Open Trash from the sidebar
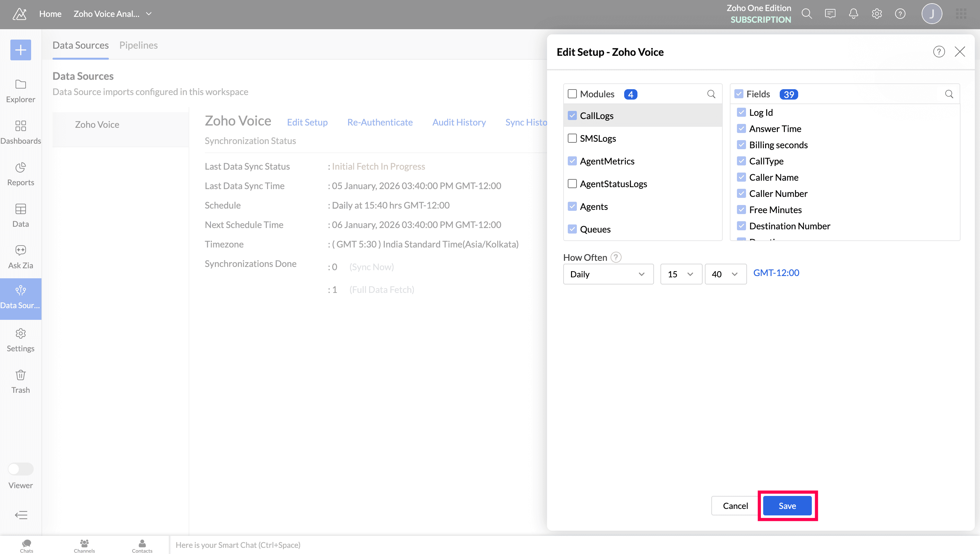 click(20, 381)
